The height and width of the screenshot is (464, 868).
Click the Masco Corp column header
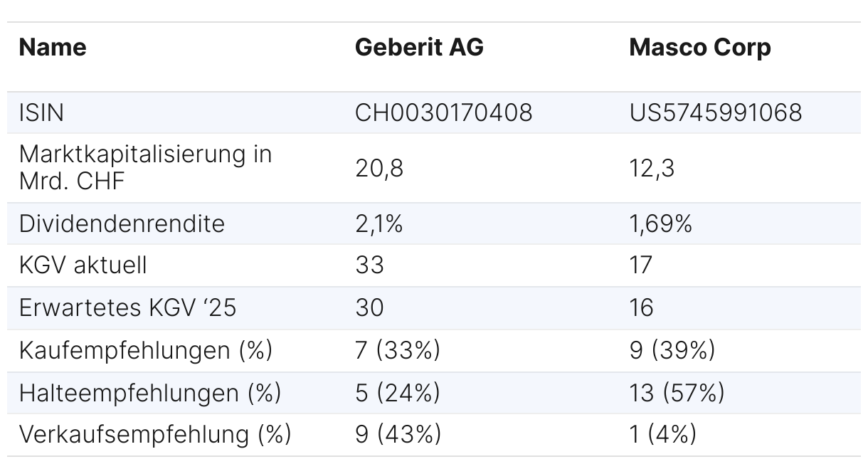[x=700, y=47]
